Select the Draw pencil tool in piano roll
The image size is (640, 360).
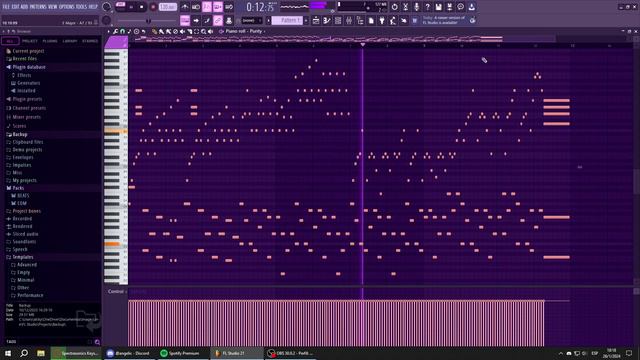click(154, 31)
